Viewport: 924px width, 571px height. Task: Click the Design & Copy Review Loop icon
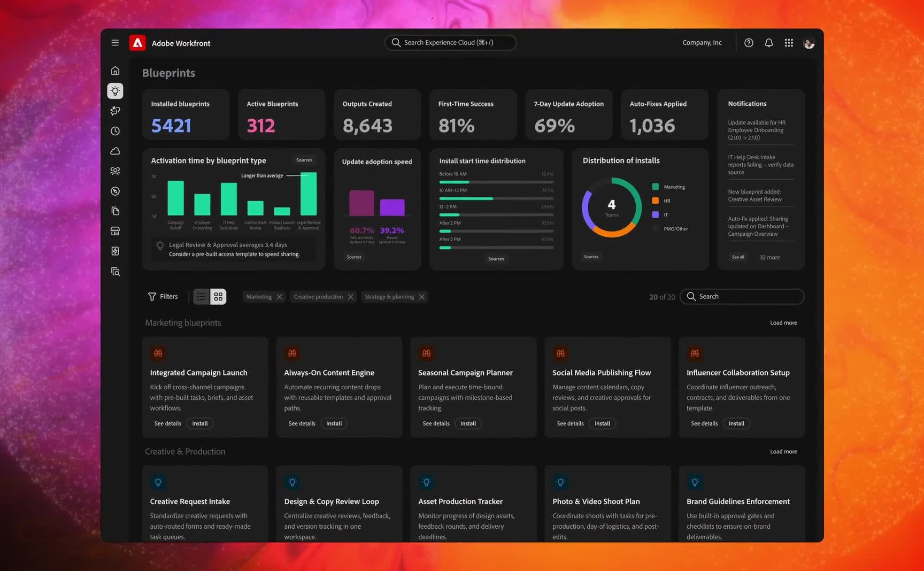(x=292, y=482)
